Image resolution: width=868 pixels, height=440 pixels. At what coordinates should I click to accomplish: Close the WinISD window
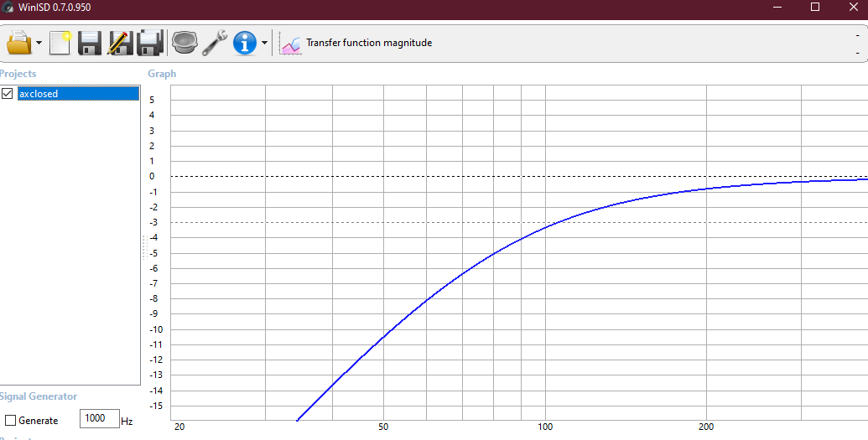[x=853, y=8]
